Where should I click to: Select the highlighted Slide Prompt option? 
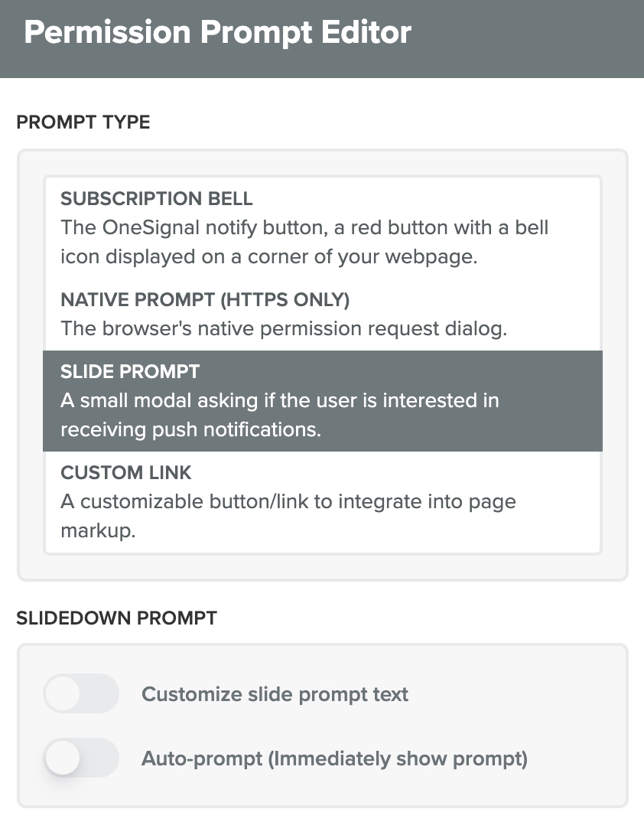tap(321, 400)
